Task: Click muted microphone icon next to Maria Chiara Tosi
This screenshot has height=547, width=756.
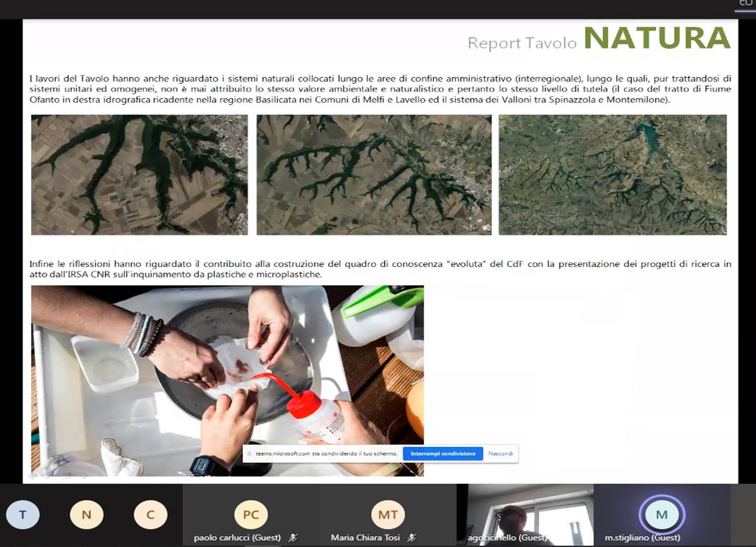Action: [x=412, y=538]
